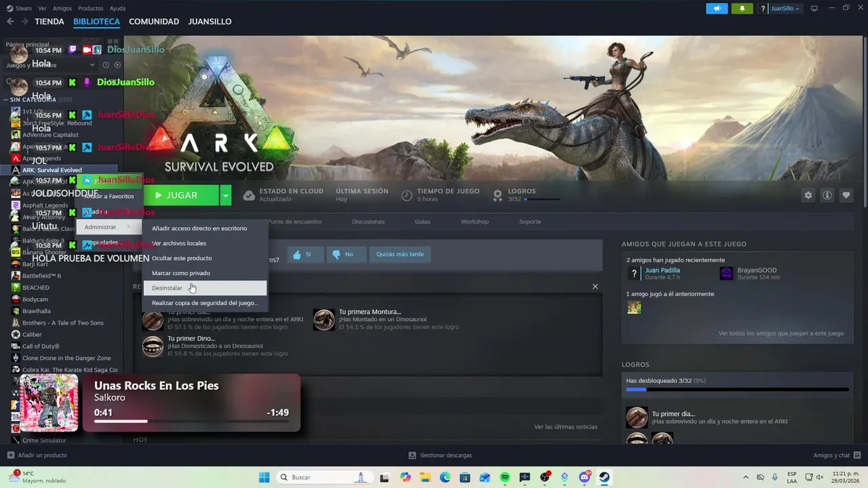The width and height of the screenshot is (868, 488).
Task: Click the question mark help icon
Action: click(763, 8)
